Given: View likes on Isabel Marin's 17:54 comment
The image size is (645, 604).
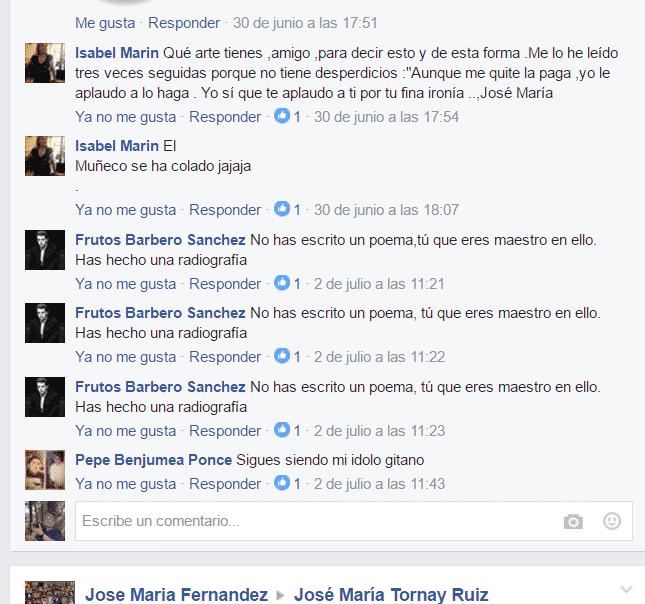Looking at the screenshot, I should pyautogui.click(x=287, y=116).
